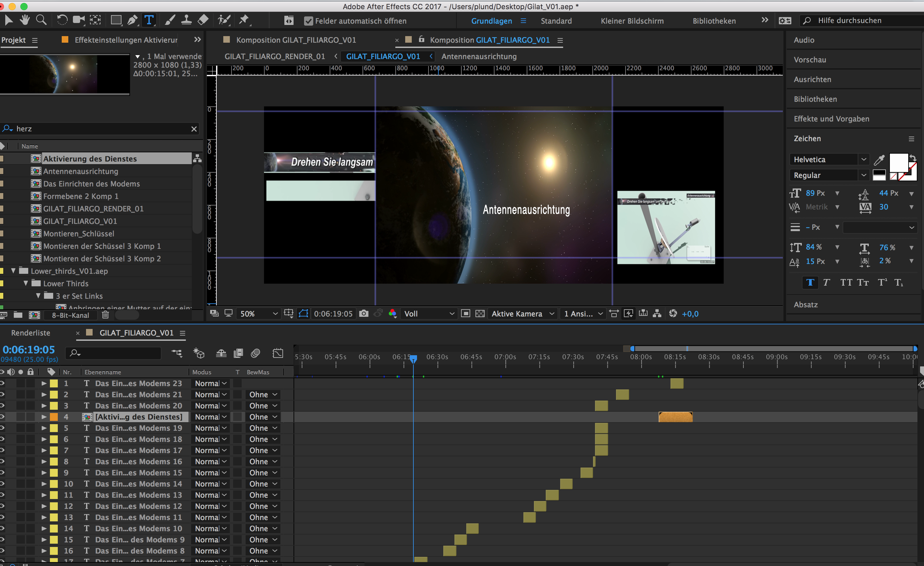Viewport: 924px width, 566px height.
Task: Uncheck Felder automatisch öffnen checkbox
Action: click(x=308, y=21)
